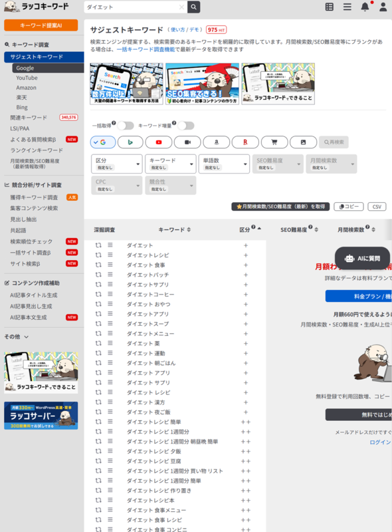Open the キーワード filter dropdown
The height and width of the screenshot is (532, 392).
(x=171, y=164)
